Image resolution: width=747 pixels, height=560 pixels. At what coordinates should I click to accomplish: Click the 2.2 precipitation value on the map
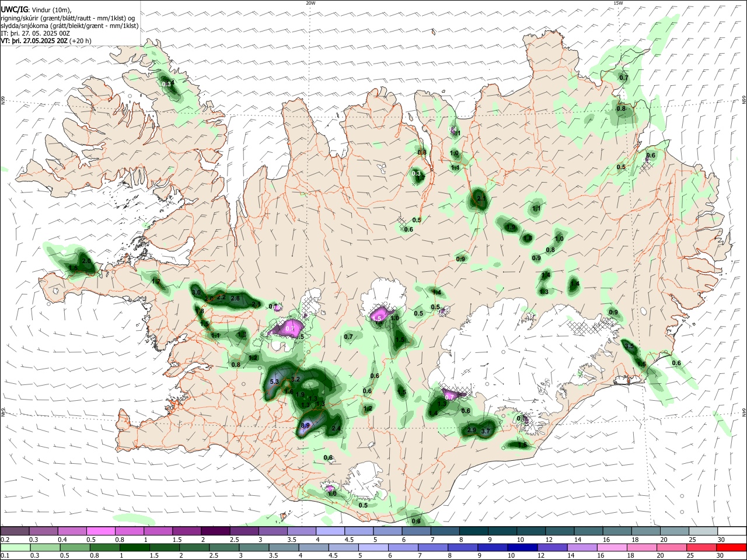pos(221,297)
